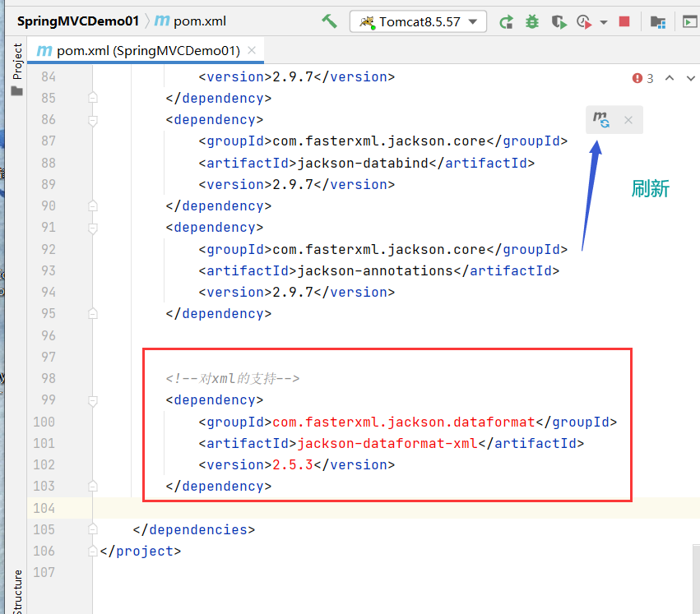Click closing </dependencies> tag

(194, 529)
